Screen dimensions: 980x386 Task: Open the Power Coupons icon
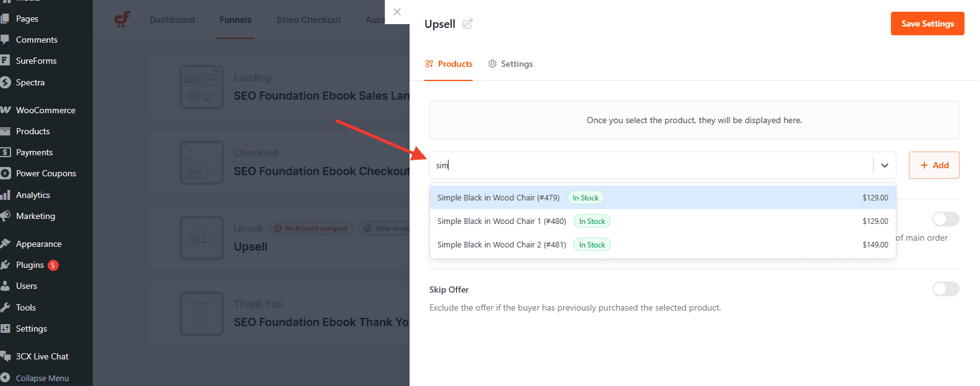pyautogui.click(x=8, y=173)
